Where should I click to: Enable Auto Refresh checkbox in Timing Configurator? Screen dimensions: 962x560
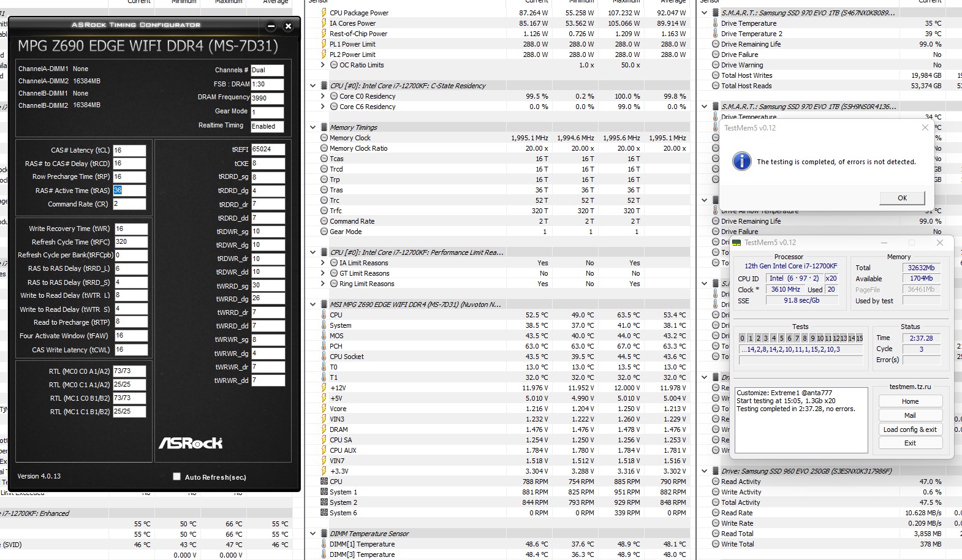(x=177, y=477)
